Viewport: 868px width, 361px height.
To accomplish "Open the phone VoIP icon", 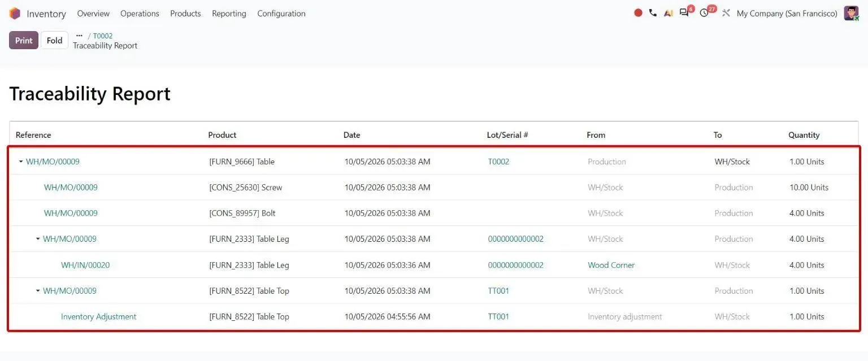I will point(653,13).
